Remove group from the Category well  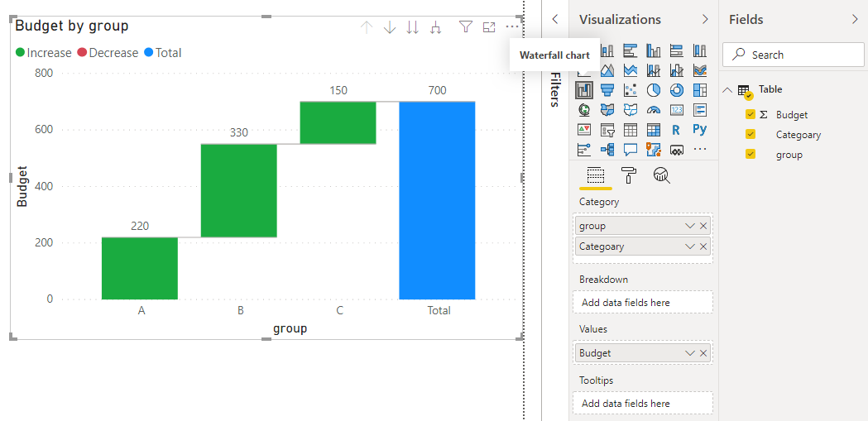click(x=703, y=226)
